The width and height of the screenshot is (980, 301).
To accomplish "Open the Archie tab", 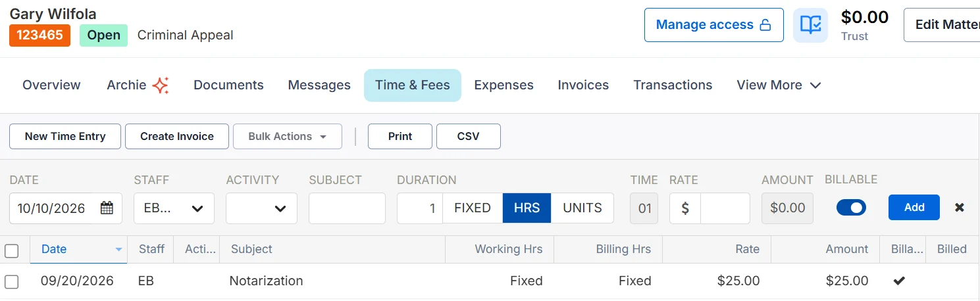I will click(138, 85).
